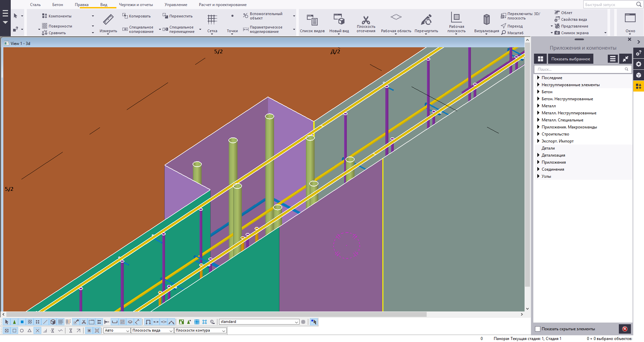Open the Work area (Рабочая область) tool
Image resolution: width=644 pixels, height=342 pixels.
(x=396, y=17)
